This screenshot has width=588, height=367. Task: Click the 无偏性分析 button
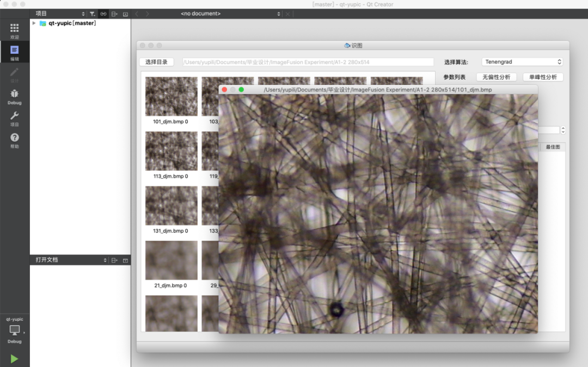(x=496, y=77)
